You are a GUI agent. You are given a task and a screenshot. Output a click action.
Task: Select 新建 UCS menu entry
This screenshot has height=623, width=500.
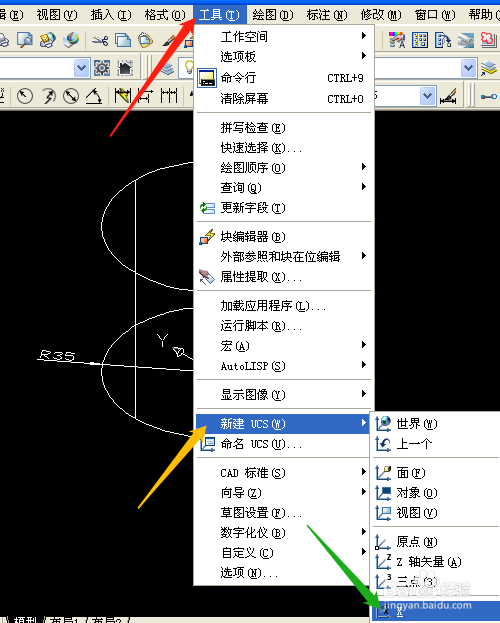pos(283,424)
